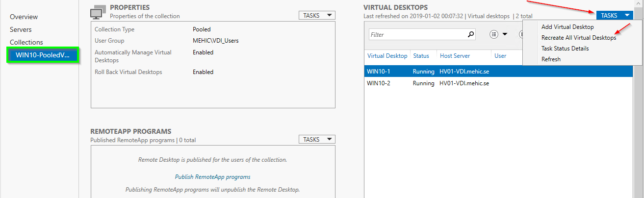Open the Properties TASKS dropdown
Image resolution: width=644 pixels, height=198 pixels.
click(x=316, y=15)
